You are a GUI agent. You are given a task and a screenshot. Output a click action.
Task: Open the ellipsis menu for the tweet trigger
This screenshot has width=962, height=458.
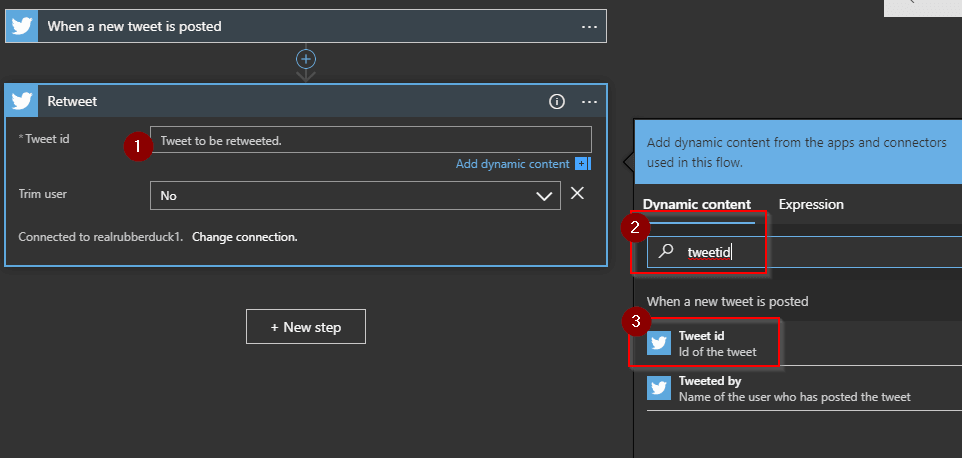pyautogui.click(x=589, y=26)
